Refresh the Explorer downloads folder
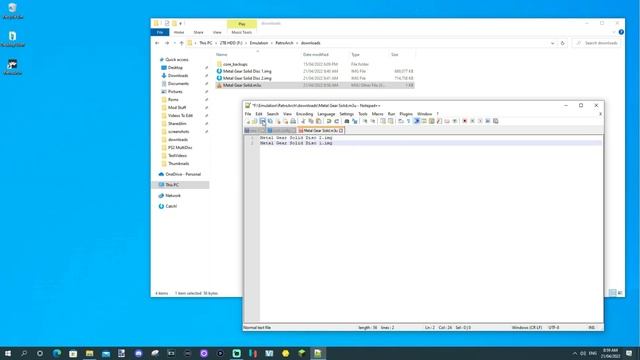The width and height of the screenshot is (640, 360). pyautogui.click(x=562, y=43)
